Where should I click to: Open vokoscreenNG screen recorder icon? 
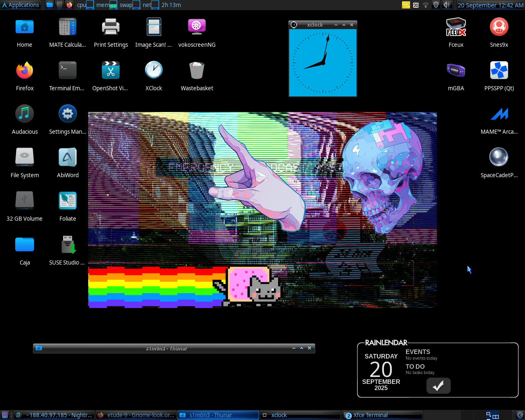click(x=196, y=27)
